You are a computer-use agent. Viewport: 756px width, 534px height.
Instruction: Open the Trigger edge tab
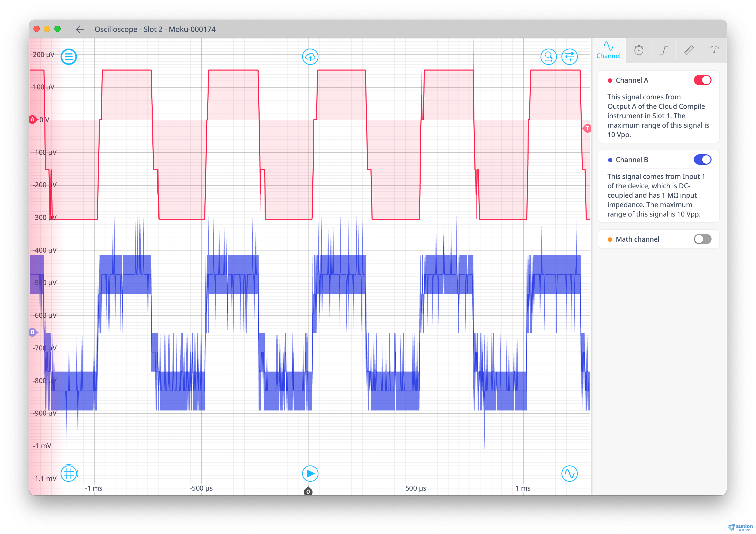click(664, 50)
